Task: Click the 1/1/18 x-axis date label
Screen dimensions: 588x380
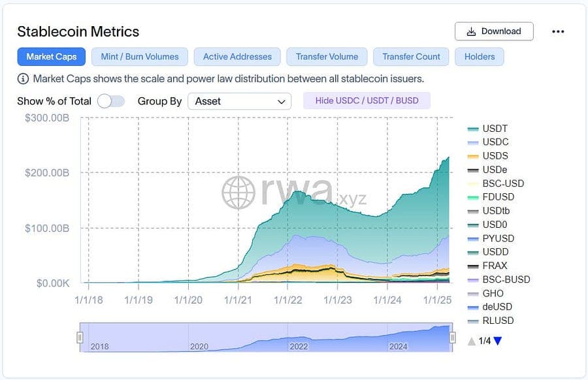Action: 88,300
